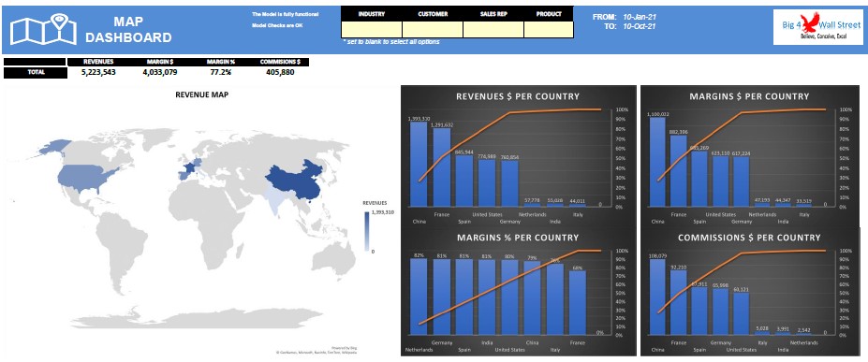
Task: Click the REVENUE MAP chart title
Action: (x=201, y=94)
